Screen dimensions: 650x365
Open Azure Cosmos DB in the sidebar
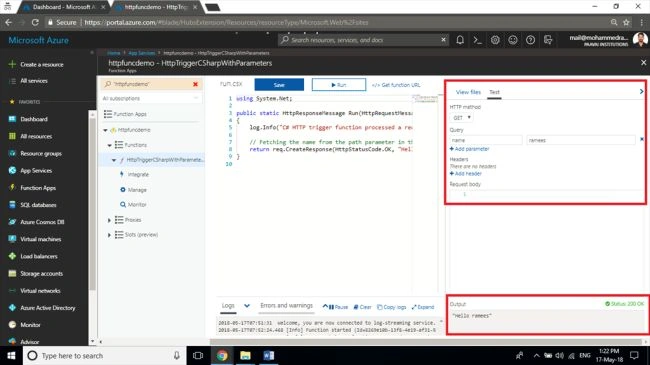tap(42, 222)
